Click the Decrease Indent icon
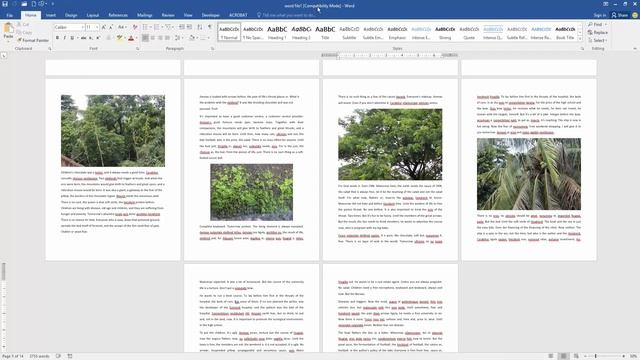The width and height of the screenshot is (640, 360). coord(182,27)
